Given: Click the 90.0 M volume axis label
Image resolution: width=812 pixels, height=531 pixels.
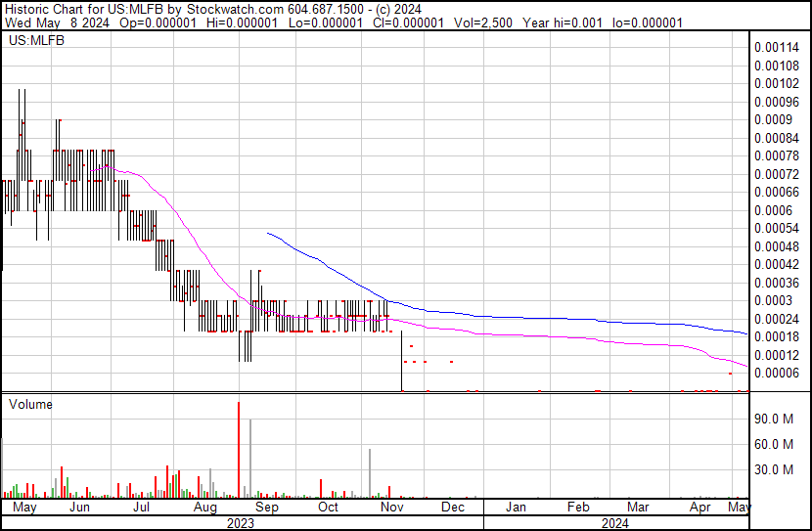Looking at the screenshot, I should [x=774, y=419].
